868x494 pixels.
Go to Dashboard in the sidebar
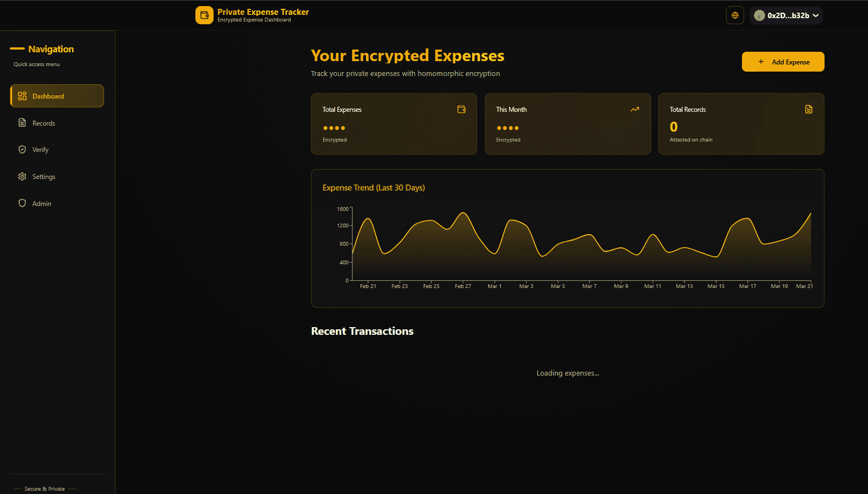point(57,96)
